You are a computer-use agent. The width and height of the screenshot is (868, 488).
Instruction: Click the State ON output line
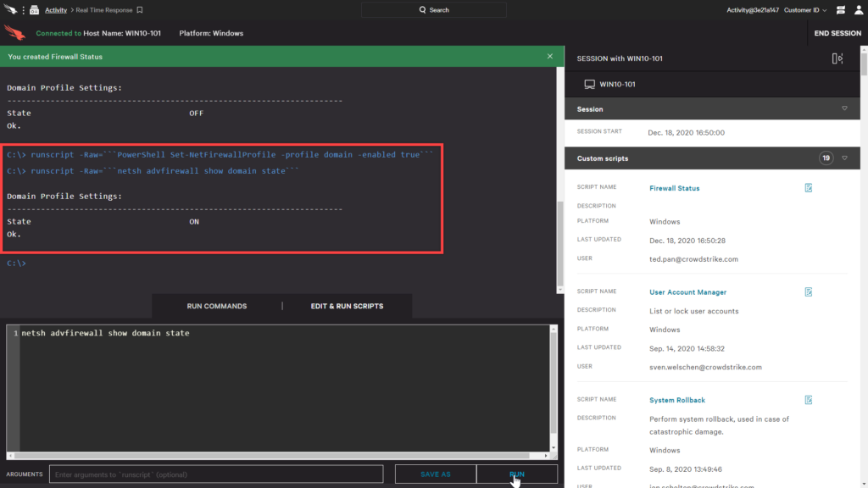tap(103, 221)
